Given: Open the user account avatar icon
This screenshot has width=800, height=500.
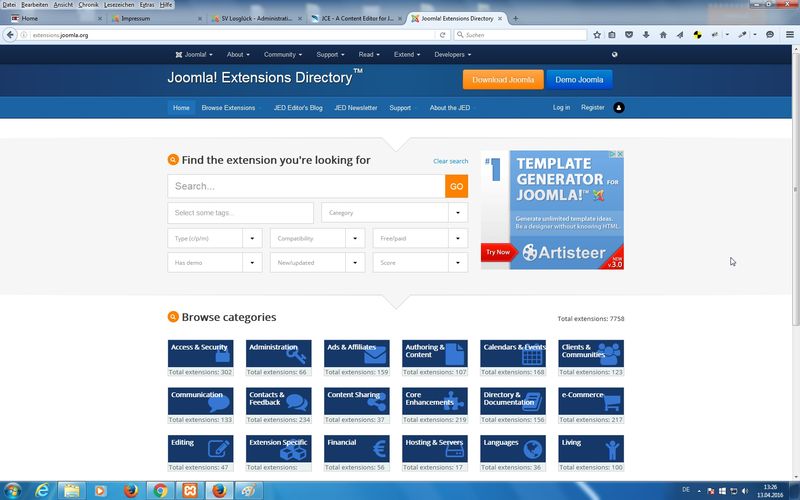Looking at the screenshot, I should point(618,108).
